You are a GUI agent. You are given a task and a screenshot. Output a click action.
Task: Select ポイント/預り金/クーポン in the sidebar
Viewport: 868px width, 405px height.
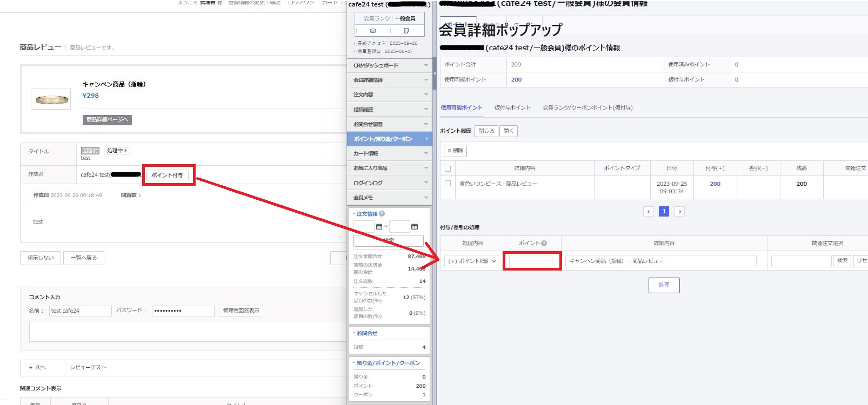click(x=389, y=139)
